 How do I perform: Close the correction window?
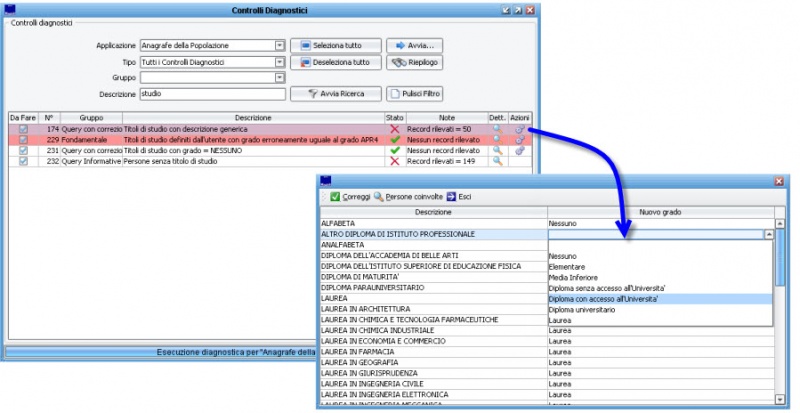point(779,181)
